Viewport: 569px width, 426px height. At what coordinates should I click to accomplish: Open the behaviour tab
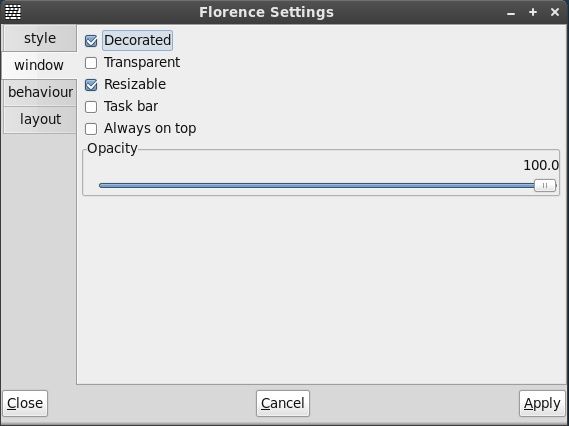click(x=40, y=93)
